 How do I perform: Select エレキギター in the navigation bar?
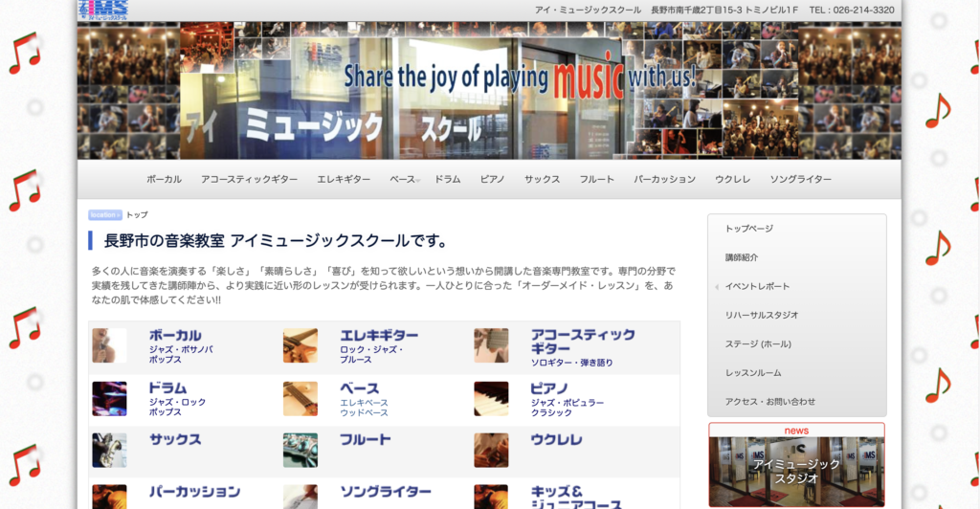pos(344,179)
